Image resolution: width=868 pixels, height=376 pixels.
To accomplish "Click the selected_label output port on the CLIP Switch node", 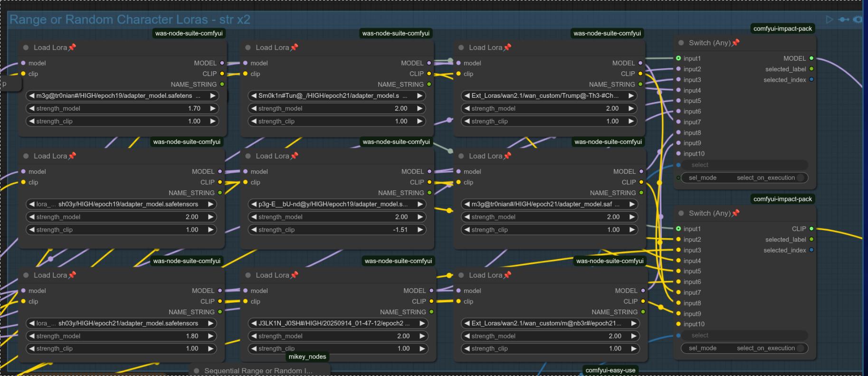I will 811,239.
